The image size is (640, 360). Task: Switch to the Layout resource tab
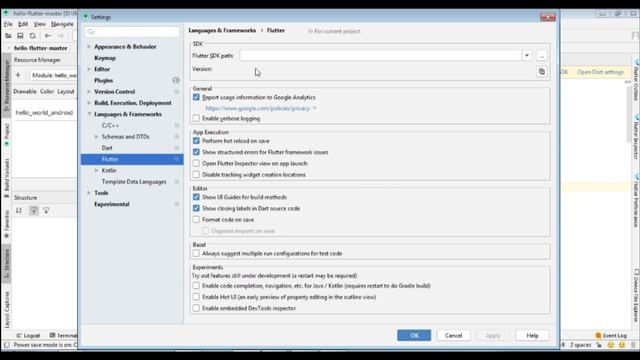pos(66,91)
